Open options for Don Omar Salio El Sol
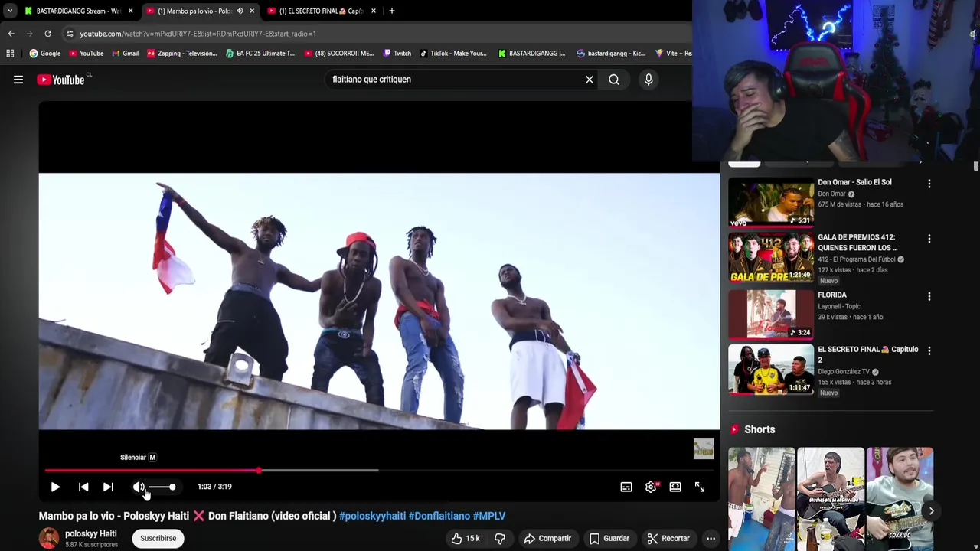The image size is (980, 551). (x=929, y=184)
